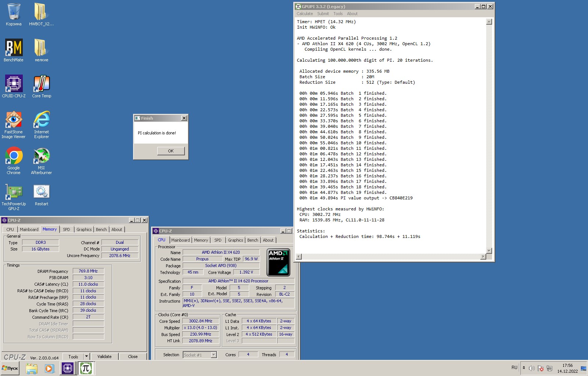Image resolution: width=588 pixels, height=376 pixels.
Task: Close the Finish dialog
Action: (x=184, y=118)
